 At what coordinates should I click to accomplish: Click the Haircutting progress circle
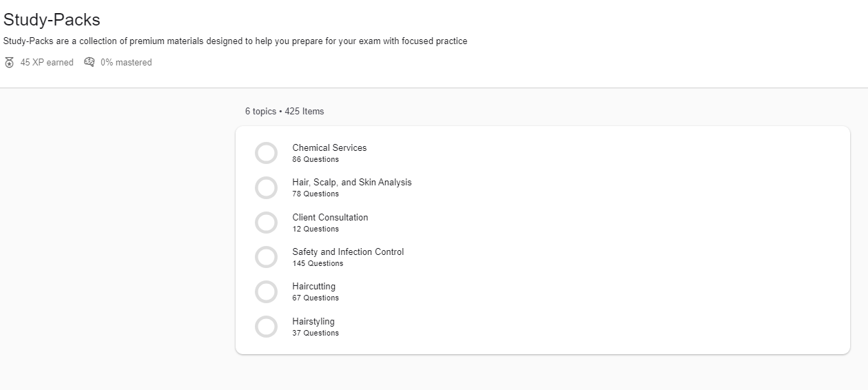(x=266, y=291)
